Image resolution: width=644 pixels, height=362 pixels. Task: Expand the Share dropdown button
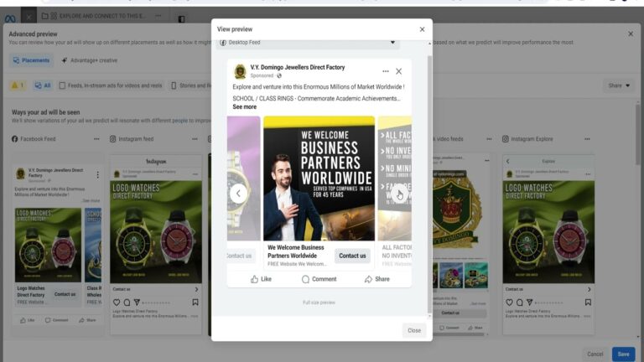coord(619,85)
